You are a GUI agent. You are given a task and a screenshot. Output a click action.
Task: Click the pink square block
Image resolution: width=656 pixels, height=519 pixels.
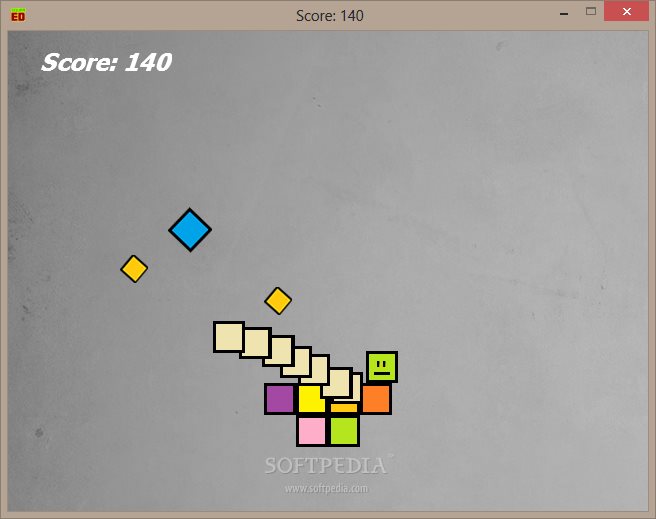tap(311, 431)
